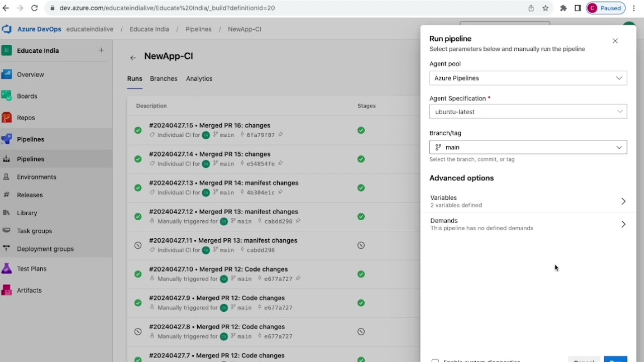This screenshot has height=362, width=644.
Task: Switch to the Runs tab
Action: pos(135,78)
